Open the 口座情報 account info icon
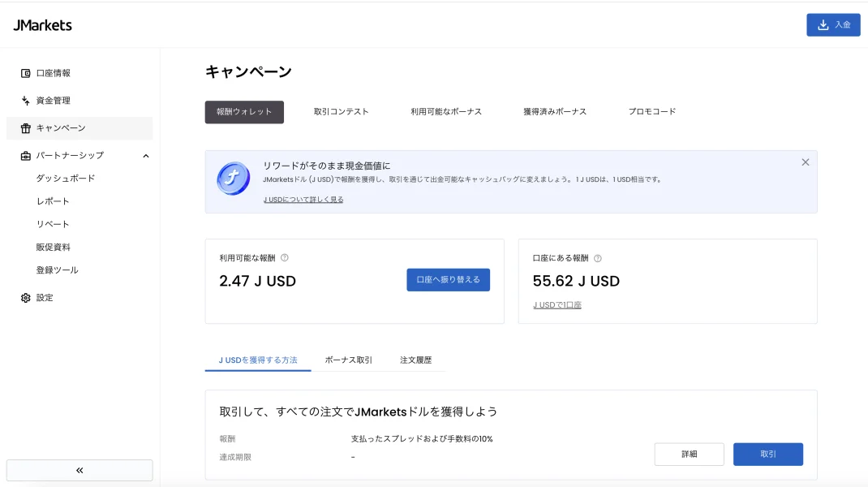868x487 pixels. [x=26, y=72]
